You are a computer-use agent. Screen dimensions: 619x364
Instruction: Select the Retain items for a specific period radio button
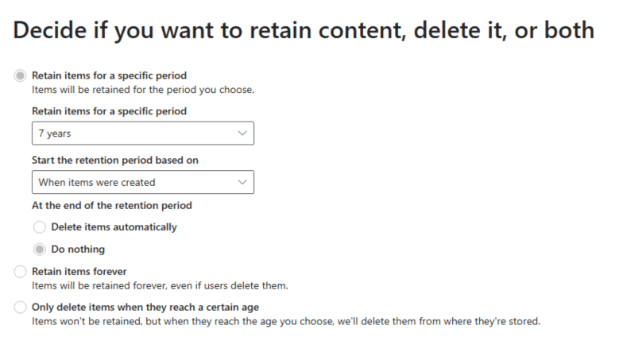[21, 76]
